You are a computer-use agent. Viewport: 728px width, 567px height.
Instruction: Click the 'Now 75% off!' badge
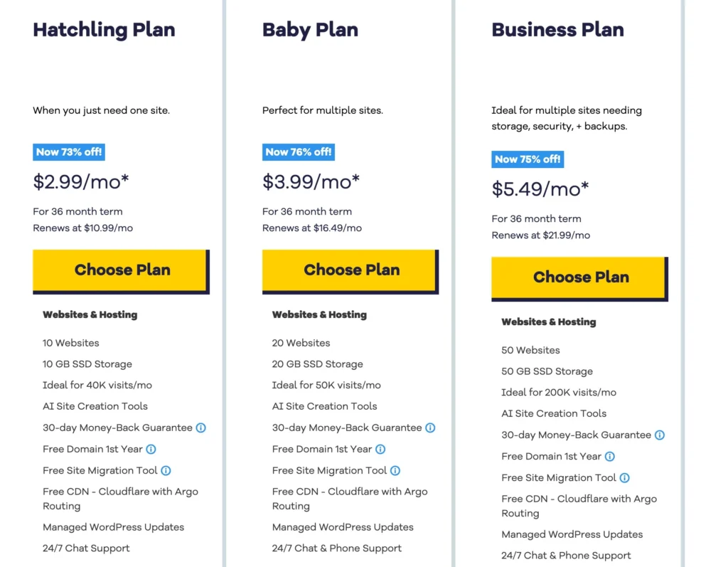point(528,159)
